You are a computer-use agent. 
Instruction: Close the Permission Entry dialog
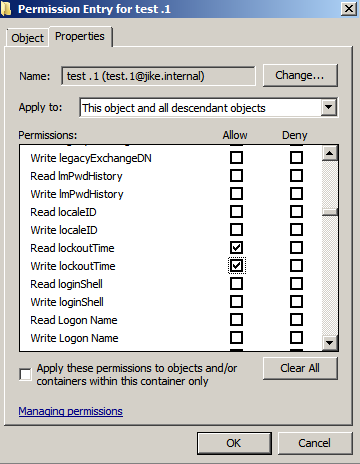[x=349, y=8]
